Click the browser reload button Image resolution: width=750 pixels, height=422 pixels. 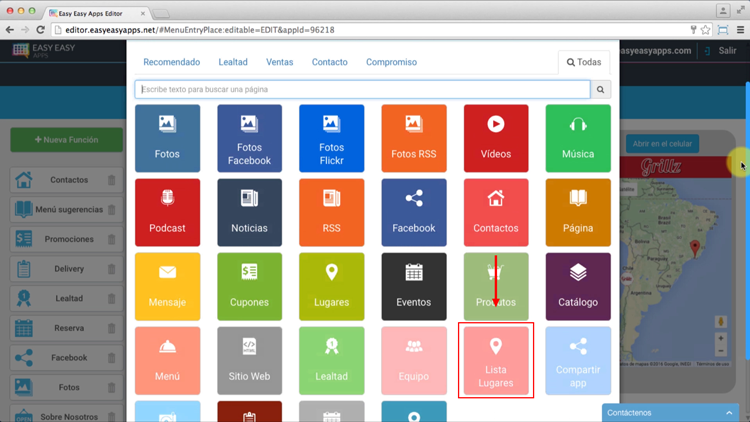pos(41,30)
